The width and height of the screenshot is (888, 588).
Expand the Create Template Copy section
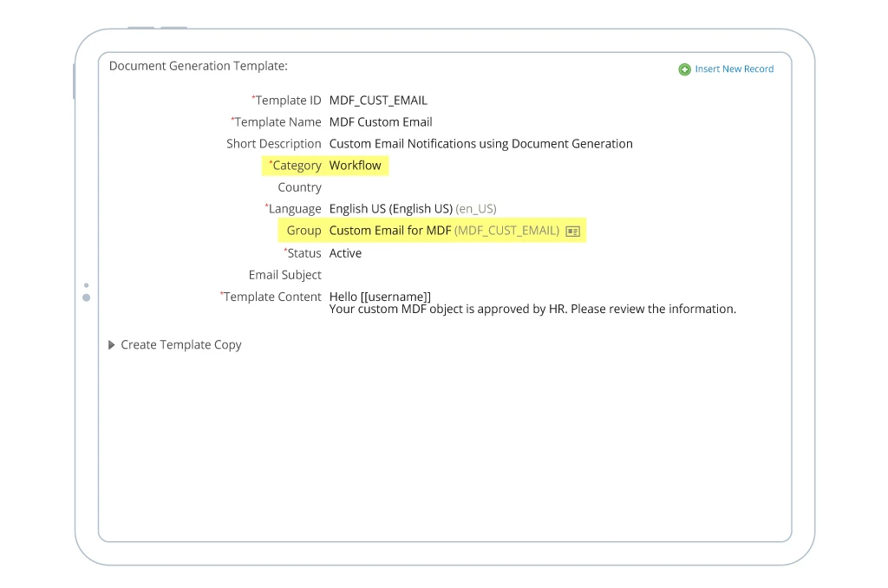pyautogui.click(x=112, y=344)
